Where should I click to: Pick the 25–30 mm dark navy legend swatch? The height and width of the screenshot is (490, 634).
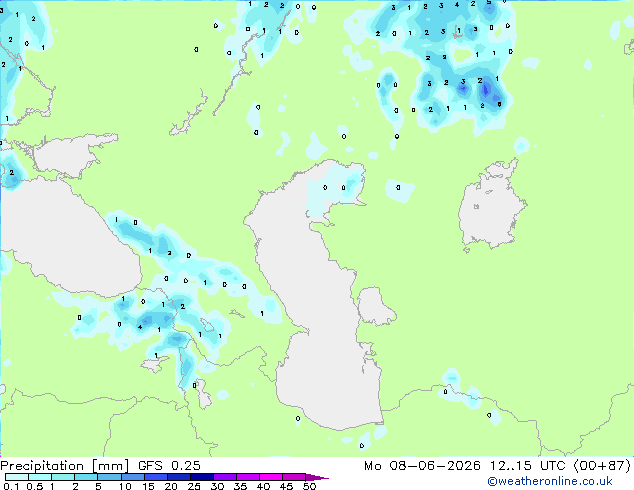tap(202, 477)
